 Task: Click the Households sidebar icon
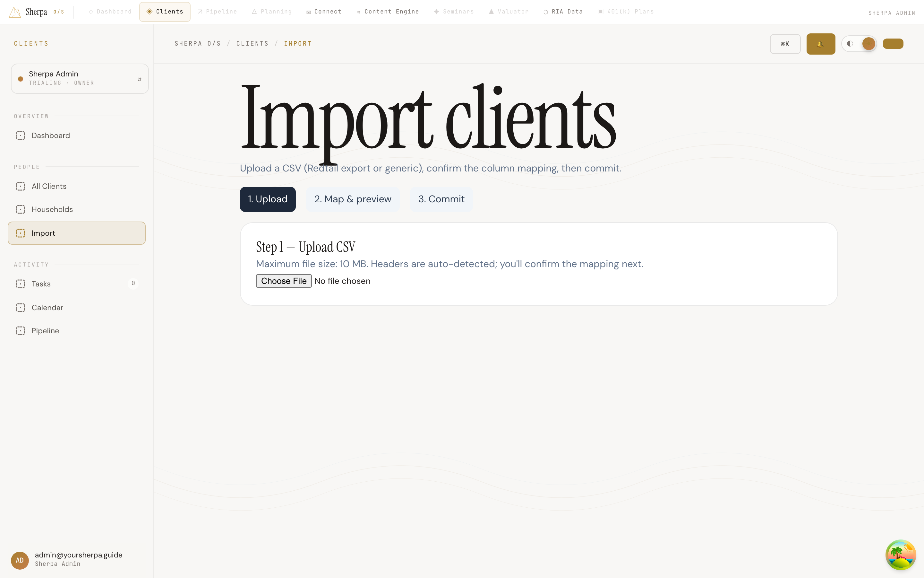pos(21,209)
